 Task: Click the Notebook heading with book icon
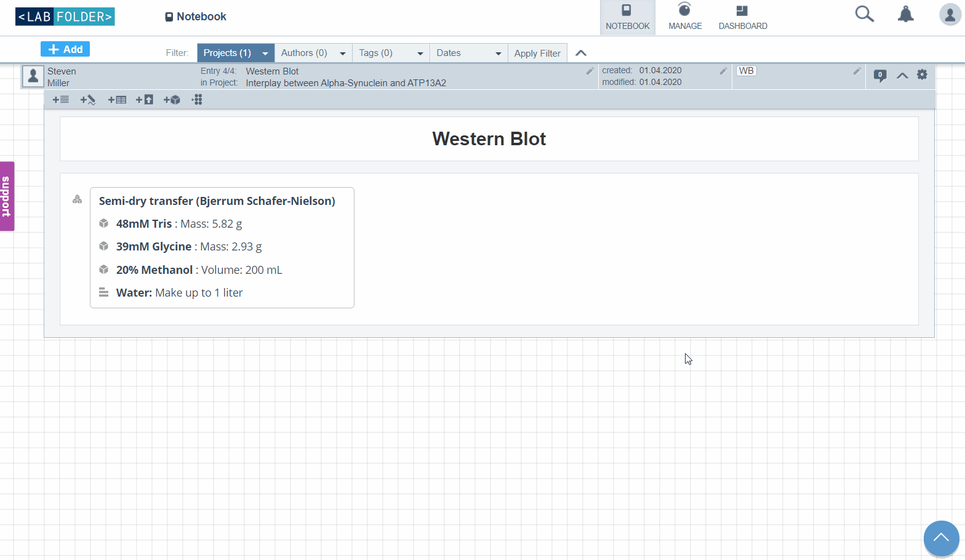coord(196,17)
